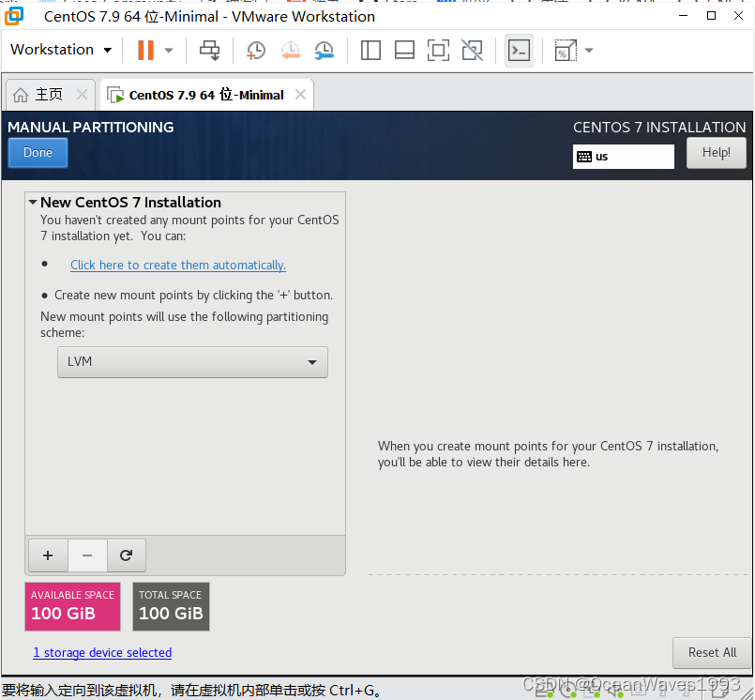
Task: Open the Workstation menu
Action: coord(61,50)
